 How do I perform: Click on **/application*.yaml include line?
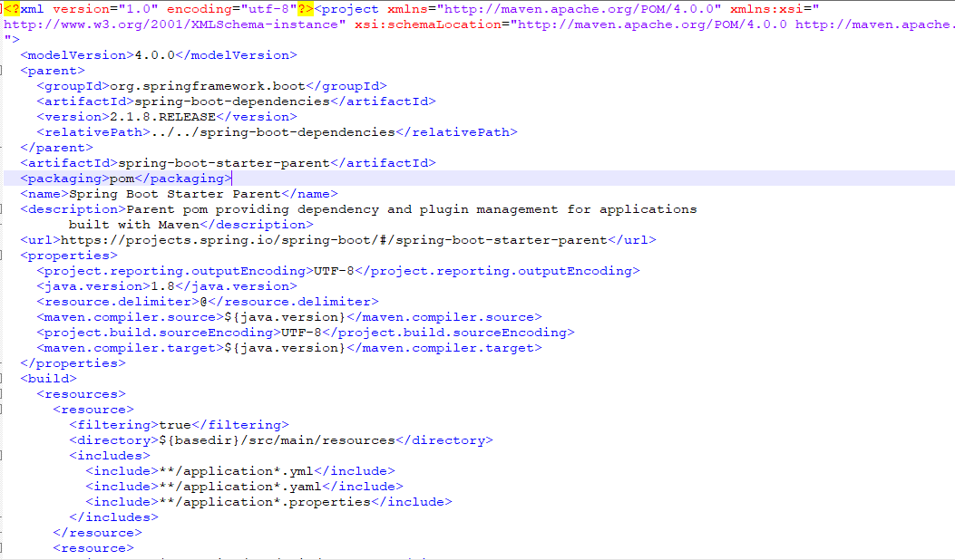pyautogui.click(x=244, y=487)
